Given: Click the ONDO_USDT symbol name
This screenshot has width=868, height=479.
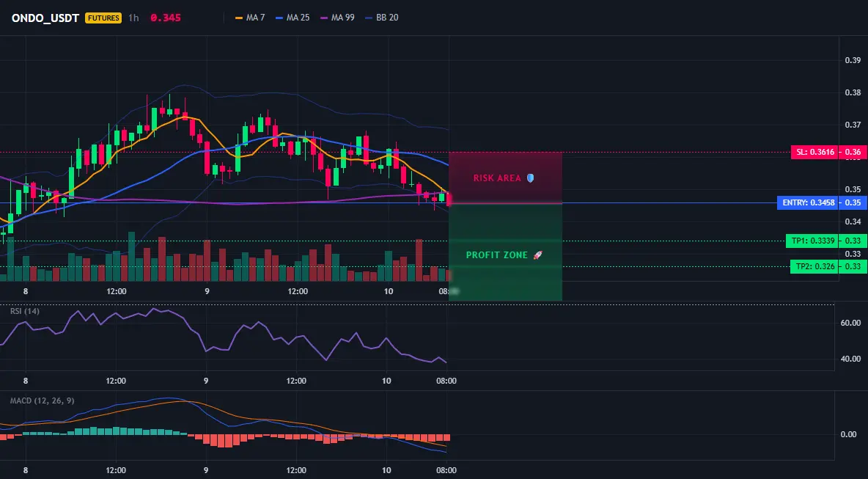Looking at the screenshot, I should pos(45,18).
